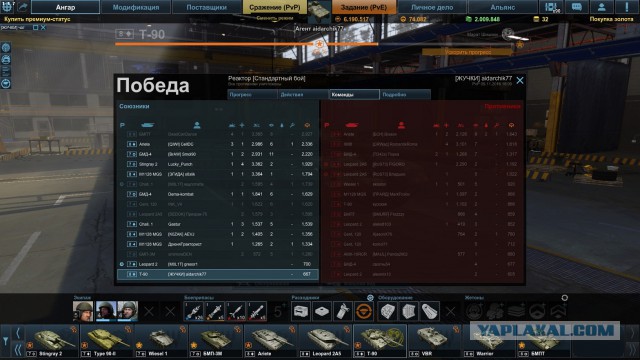Sort allies by the plus assists column
Viewport: 640px width, 360px height.
(x=242, y=125)
